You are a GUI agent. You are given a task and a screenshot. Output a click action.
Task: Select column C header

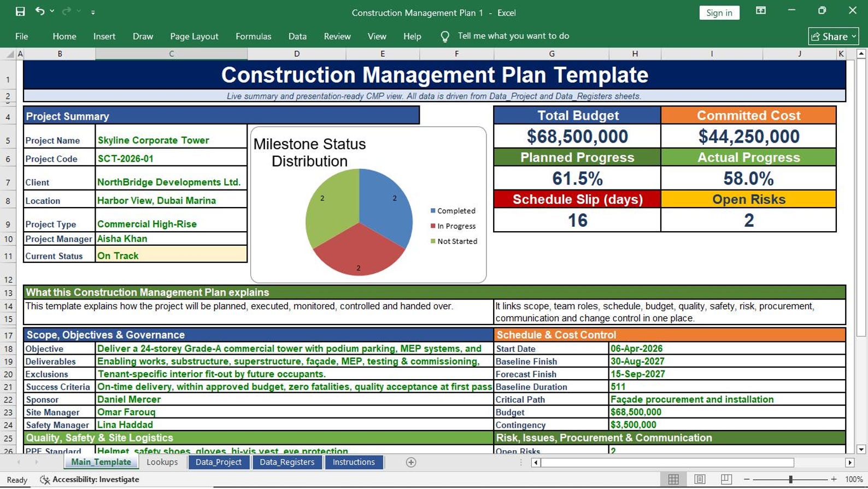point(171,54)
